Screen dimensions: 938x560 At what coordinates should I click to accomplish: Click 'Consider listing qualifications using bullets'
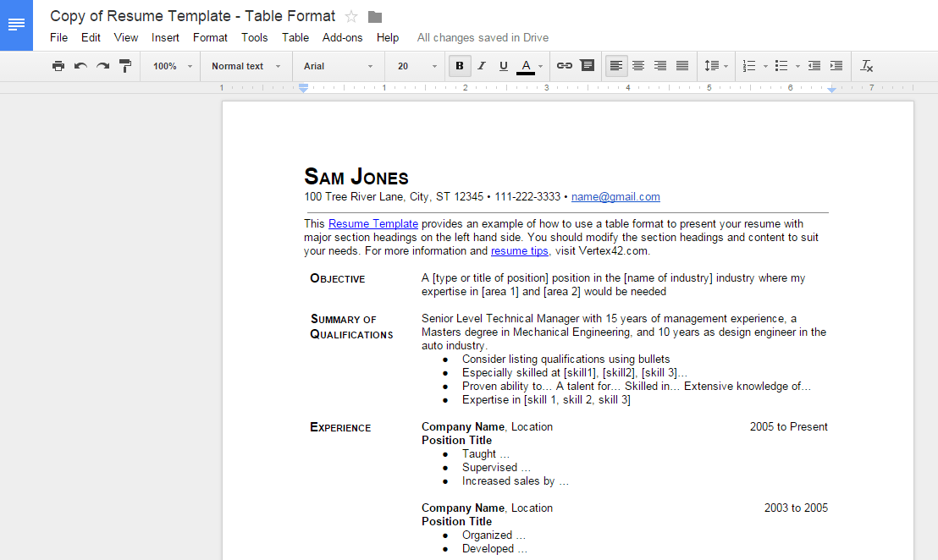coord(566,360)
